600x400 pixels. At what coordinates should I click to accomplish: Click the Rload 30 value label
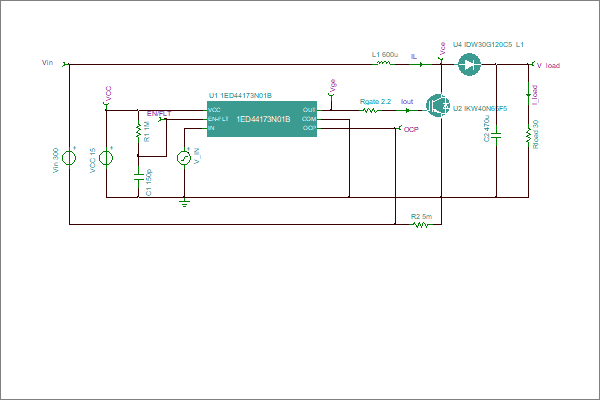(535, 134)
